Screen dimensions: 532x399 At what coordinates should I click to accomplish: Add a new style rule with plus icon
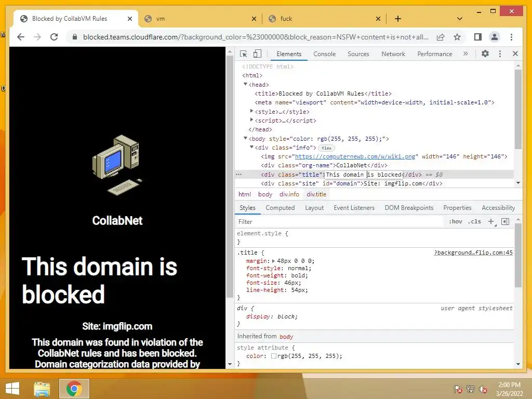(491, 221)
